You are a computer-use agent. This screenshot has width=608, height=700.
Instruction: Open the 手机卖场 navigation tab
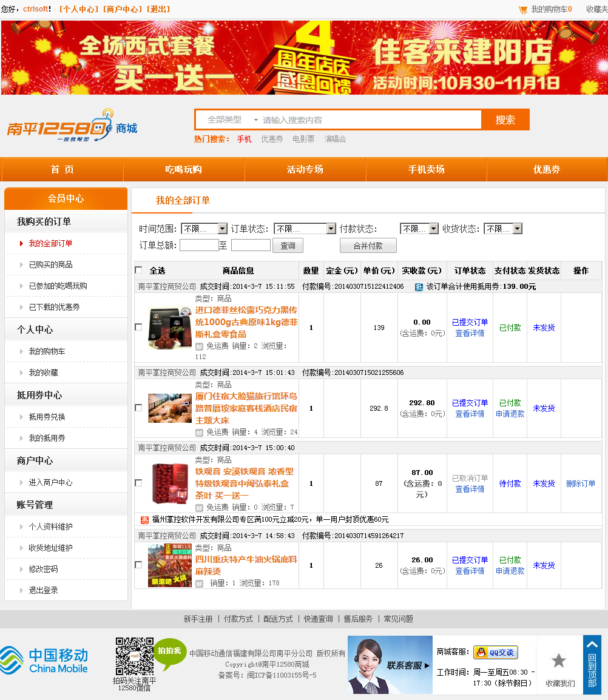426,169
